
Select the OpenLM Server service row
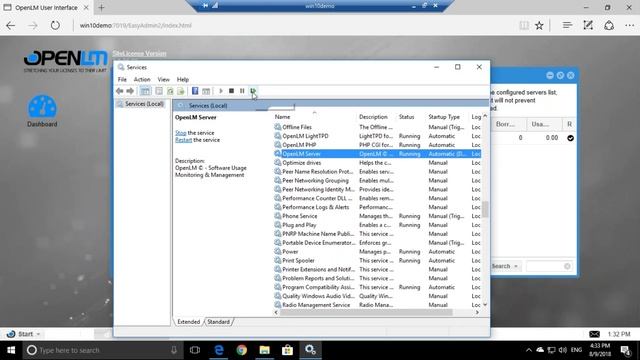tap(377, 154)
